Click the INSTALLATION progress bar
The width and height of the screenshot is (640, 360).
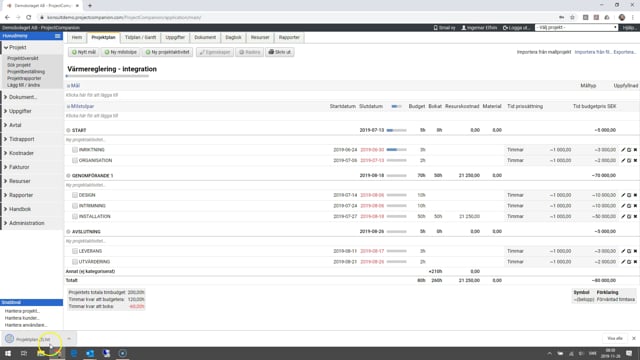(396, 216)
